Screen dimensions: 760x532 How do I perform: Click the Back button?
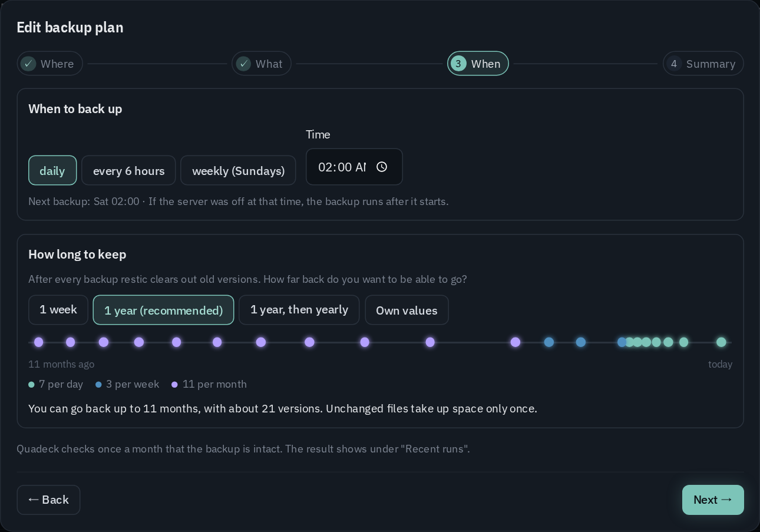tap(48, 500)
